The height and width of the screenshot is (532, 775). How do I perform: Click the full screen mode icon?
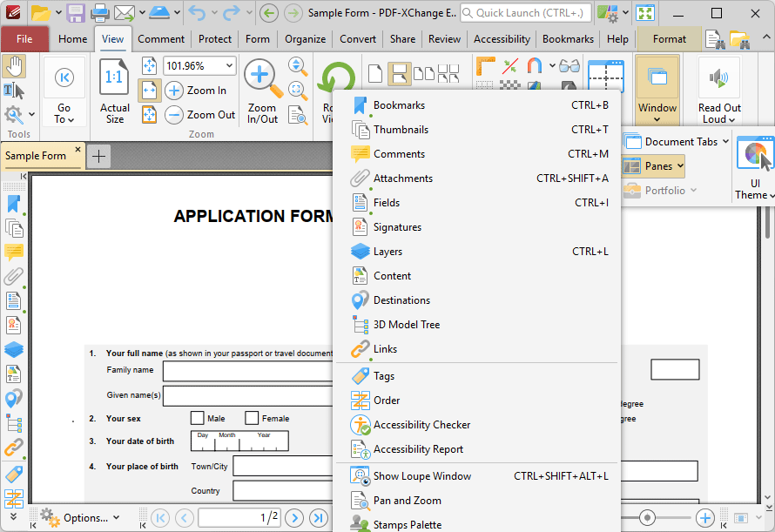click(645, 13)
